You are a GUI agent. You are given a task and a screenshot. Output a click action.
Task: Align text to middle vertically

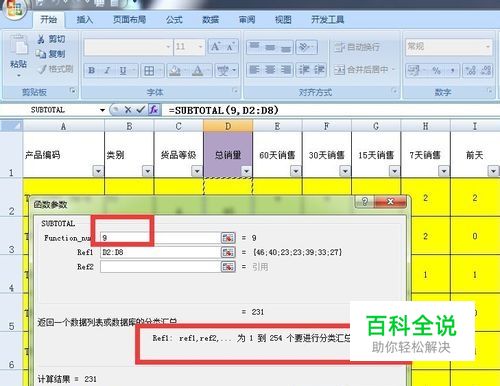pyautogui.click(x=270, y=47)
